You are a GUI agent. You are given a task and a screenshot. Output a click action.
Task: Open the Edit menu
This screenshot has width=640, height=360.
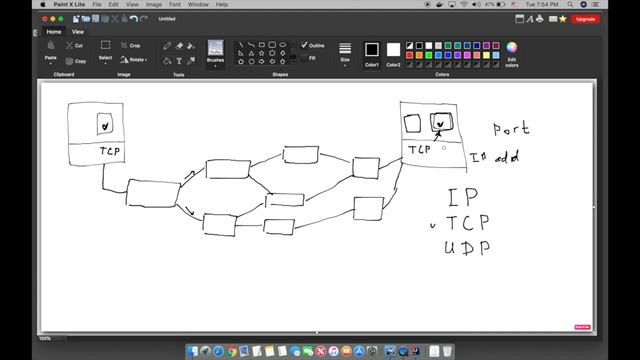(x=113, y=4)
